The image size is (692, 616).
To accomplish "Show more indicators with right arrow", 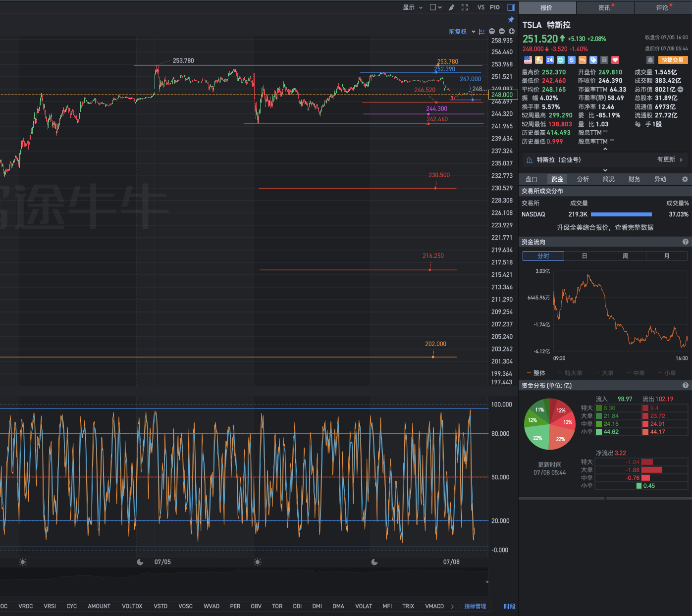I will [x=452, y=606].
